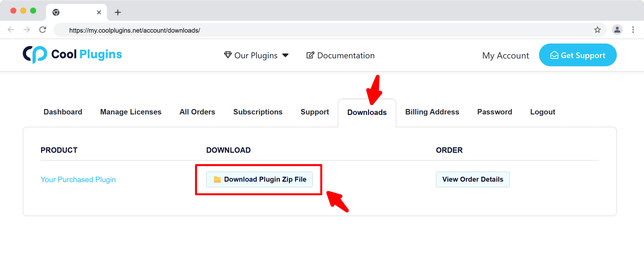This screenshot has height=262, width=644.
Task: Click the browser back arrow
Action: [x=11, y=30]
